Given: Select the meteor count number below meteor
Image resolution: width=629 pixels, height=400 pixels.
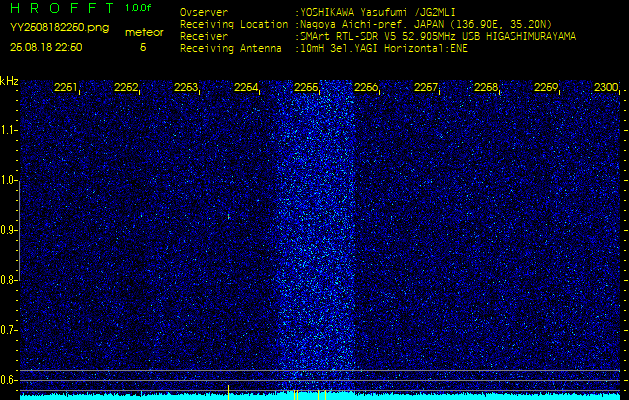Looking at the screenshot, I should coord(143,47).
